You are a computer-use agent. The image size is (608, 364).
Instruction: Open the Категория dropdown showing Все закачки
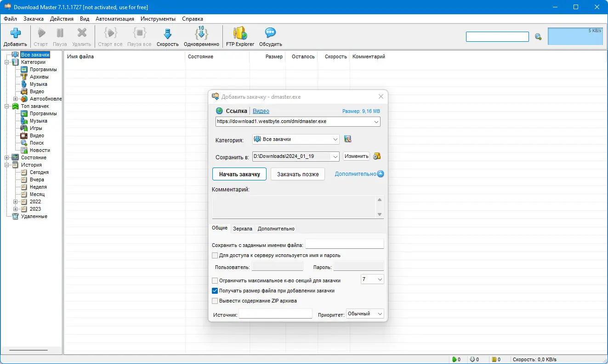tap(335, 139)
